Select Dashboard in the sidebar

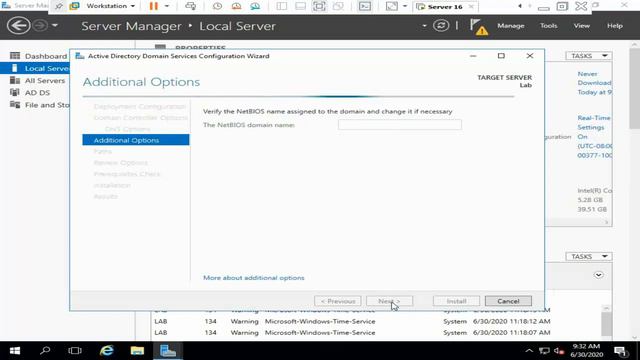point(46,56)
